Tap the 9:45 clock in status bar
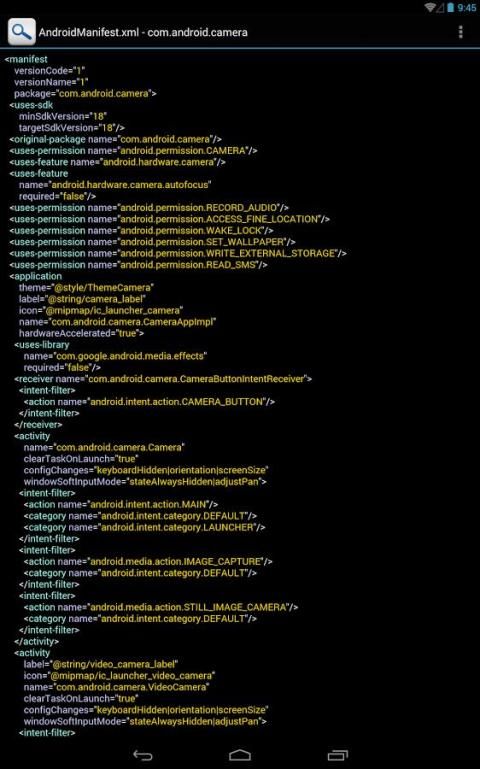480x769 pixels. [467, 7]
